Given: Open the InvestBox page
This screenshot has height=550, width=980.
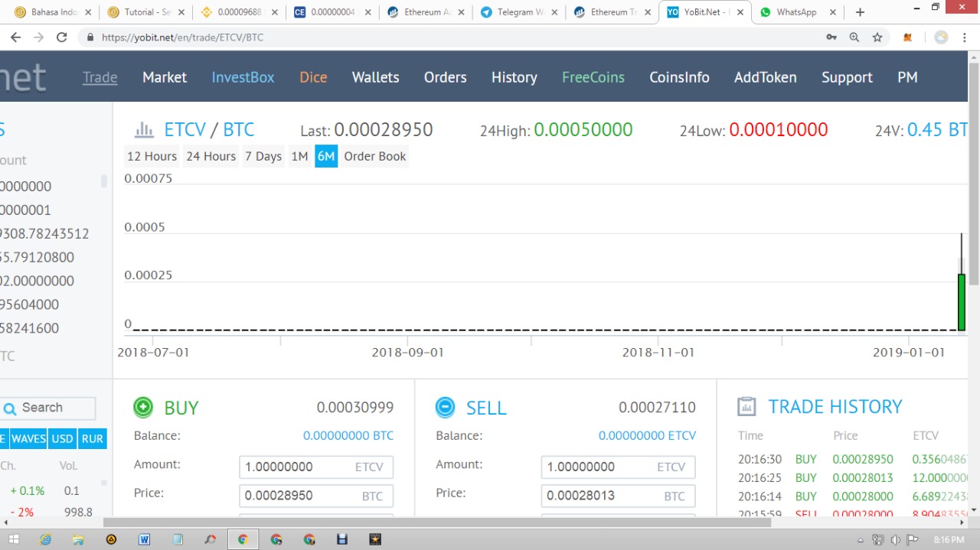Looking at the screenshot, I should coord(243,77).
